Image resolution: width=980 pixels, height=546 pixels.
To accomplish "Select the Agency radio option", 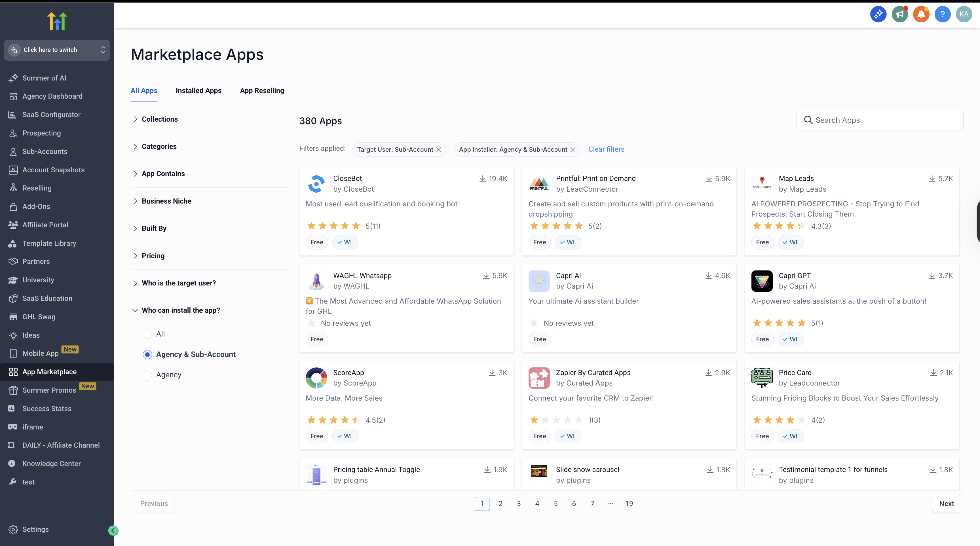I will coord(147,375).
